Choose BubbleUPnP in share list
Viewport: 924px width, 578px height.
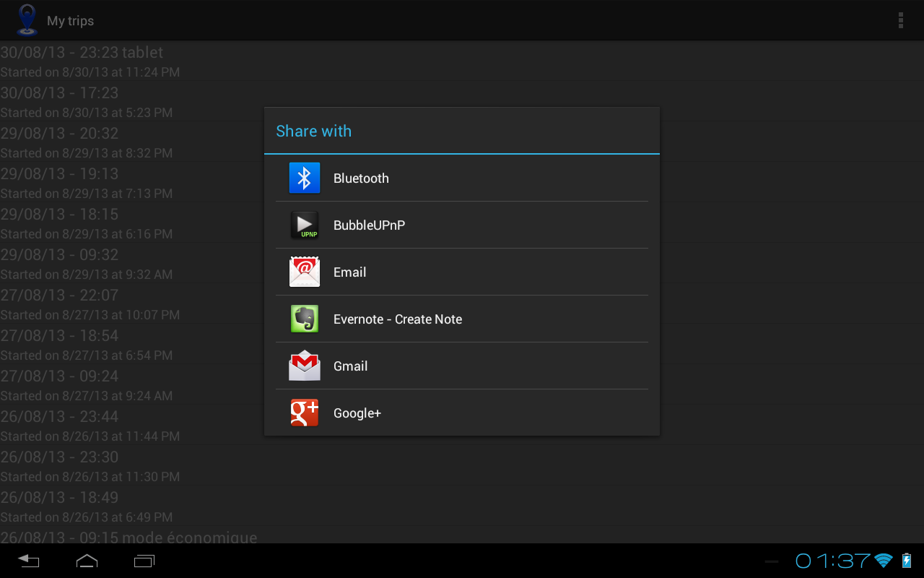[462, 225]
